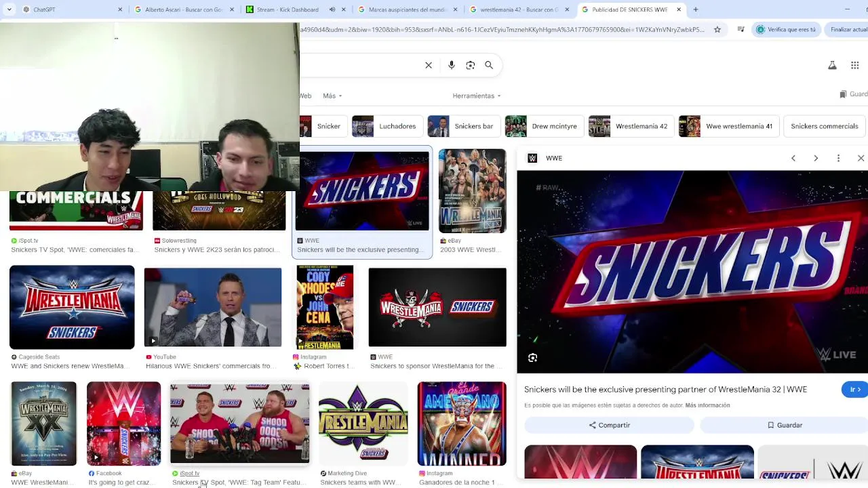Open the Guardados saved items link

(x=854, y=94)
